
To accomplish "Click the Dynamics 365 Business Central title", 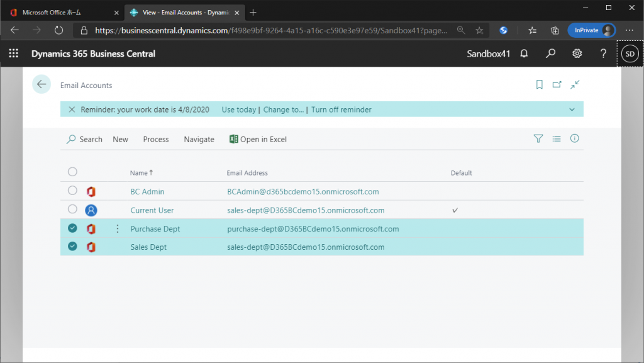I will pyautogui.click(x=93, y=54).
